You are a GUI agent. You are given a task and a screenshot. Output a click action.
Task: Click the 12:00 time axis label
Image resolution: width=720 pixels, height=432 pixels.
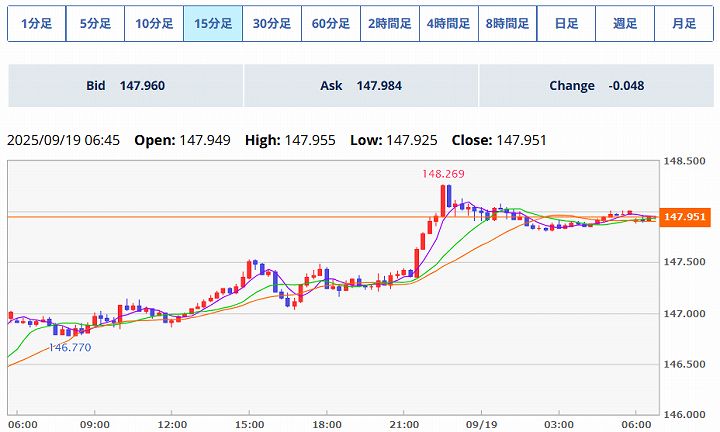pyautogui.click(x=172, y=425)
